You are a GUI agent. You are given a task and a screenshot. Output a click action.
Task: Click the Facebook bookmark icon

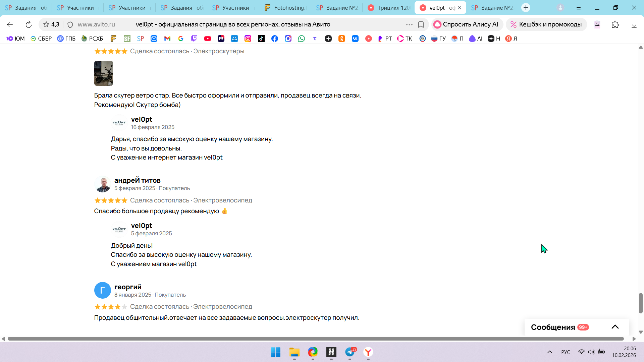click(x=275, y=39)
